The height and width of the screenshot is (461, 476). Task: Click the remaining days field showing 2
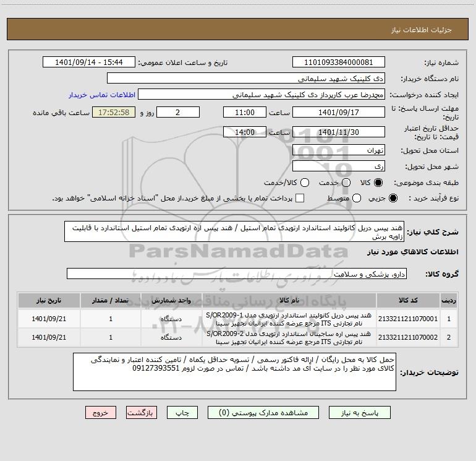[x=178, y=112]
